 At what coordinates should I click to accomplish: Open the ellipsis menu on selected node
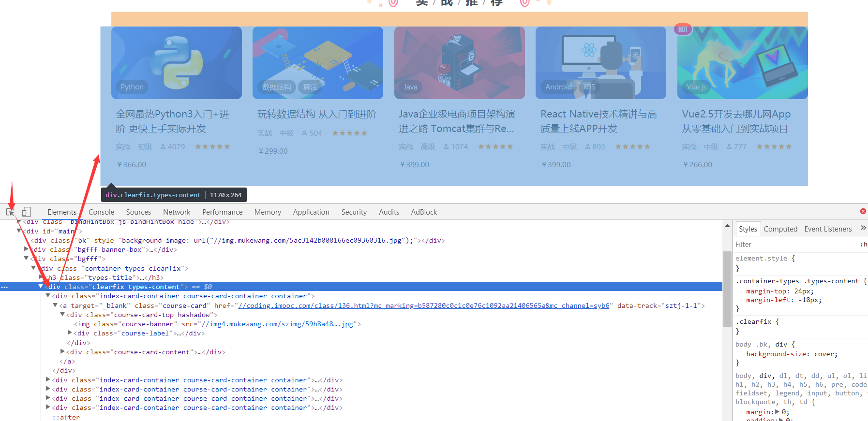tap(4, 287)
